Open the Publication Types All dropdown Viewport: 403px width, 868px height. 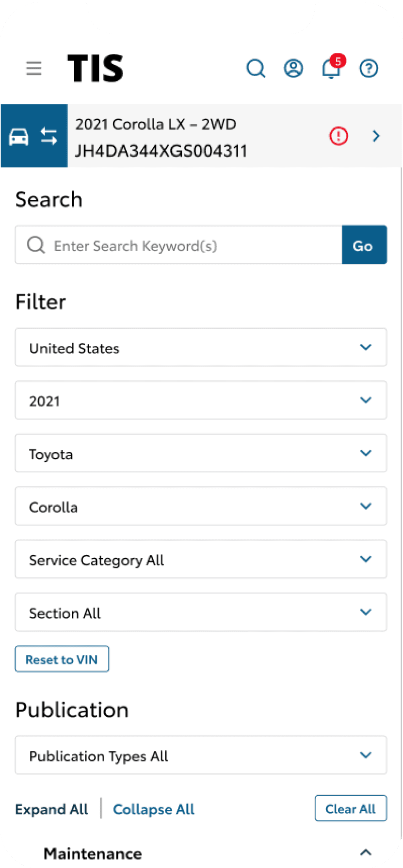coord(201,755)
